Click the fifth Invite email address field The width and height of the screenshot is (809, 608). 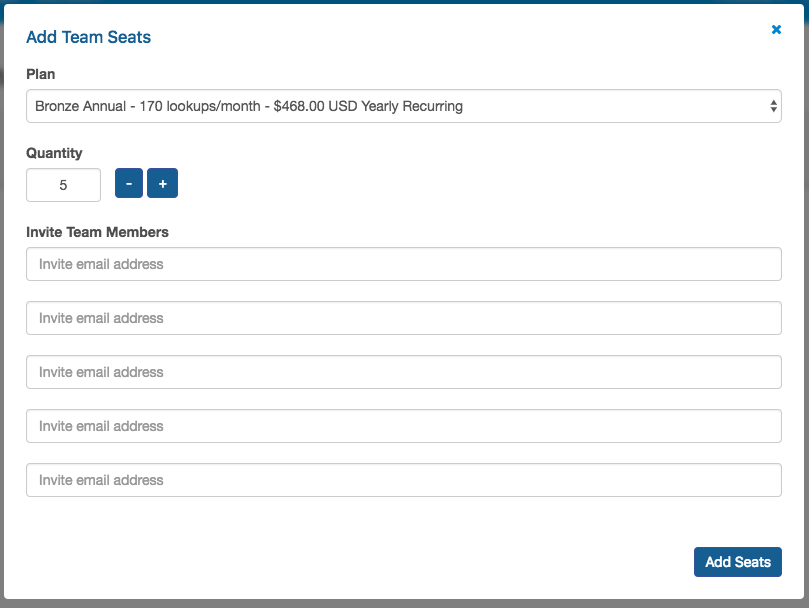(404, 480)
